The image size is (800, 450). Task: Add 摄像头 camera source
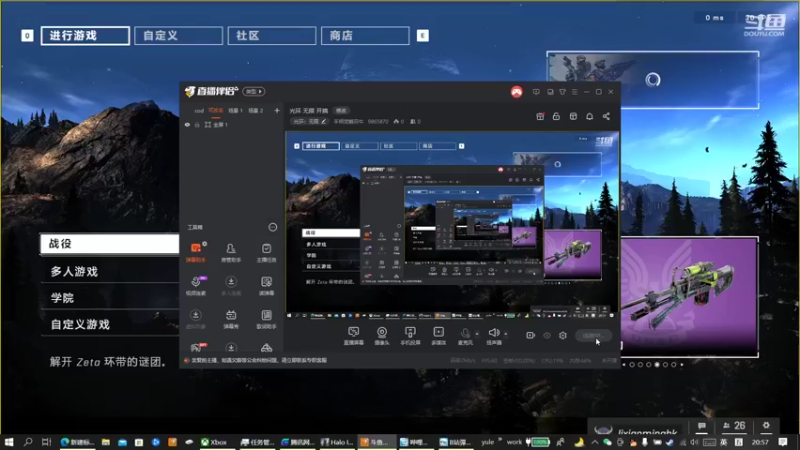pyautogui.click(x=382, y=336)
